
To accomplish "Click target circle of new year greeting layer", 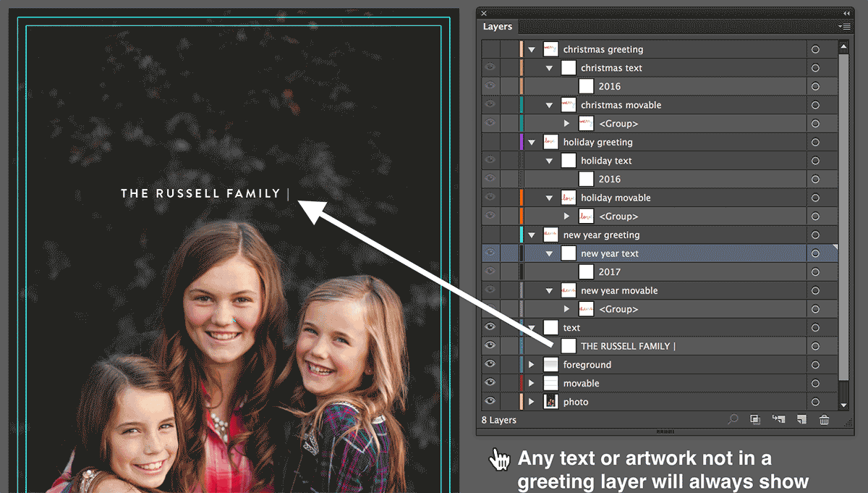I will tap(815, 235).
